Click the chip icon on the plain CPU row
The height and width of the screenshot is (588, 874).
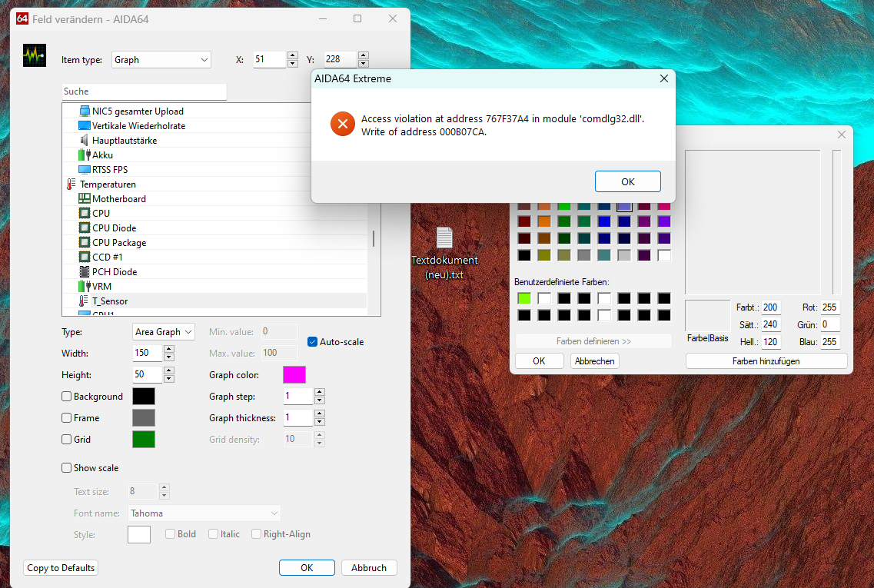[x=84, y=213]
